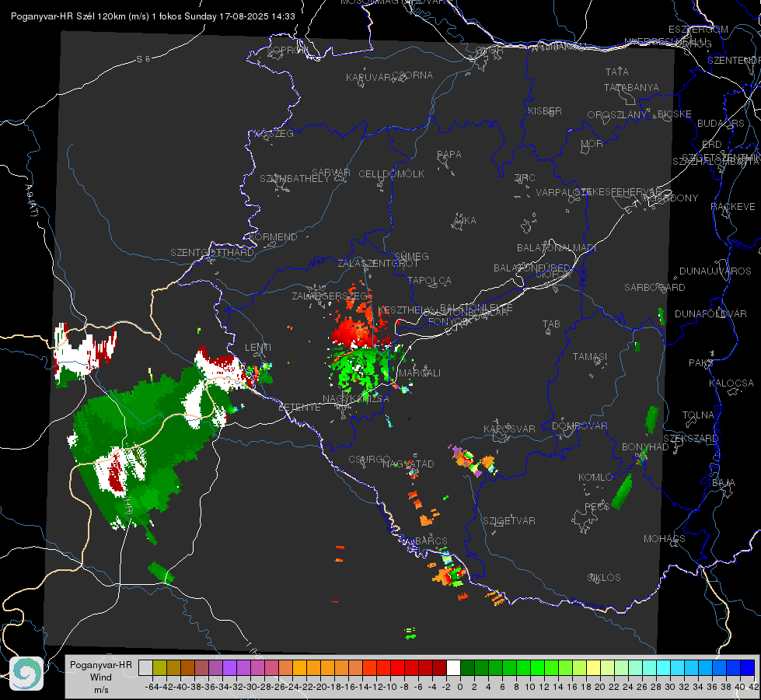Click the KOMLO city label
This screenshot has width=761, height=700.
(595, 478)
